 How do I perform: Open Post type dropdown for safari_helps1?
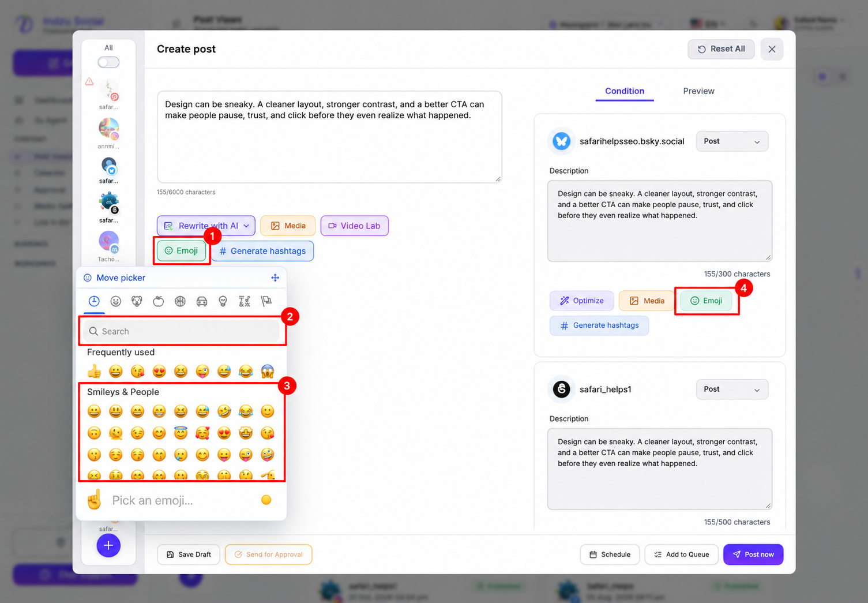[x=732, y=389]
